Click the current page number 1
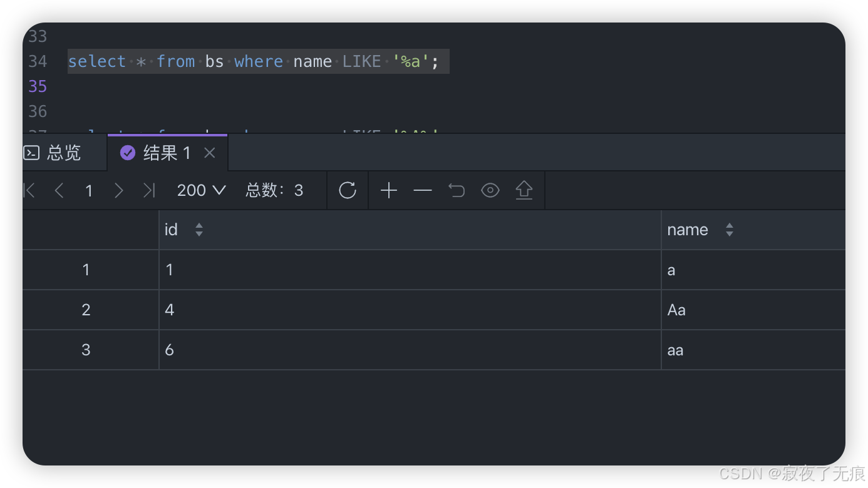The height and width of the screenshot is (488, 868). 89,191
